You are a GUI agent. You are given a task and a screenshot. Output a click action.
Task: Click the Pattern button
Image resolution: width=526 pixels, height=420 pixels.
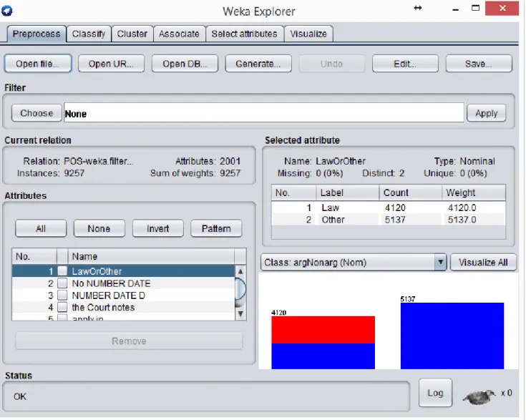[x=216, y=228]
